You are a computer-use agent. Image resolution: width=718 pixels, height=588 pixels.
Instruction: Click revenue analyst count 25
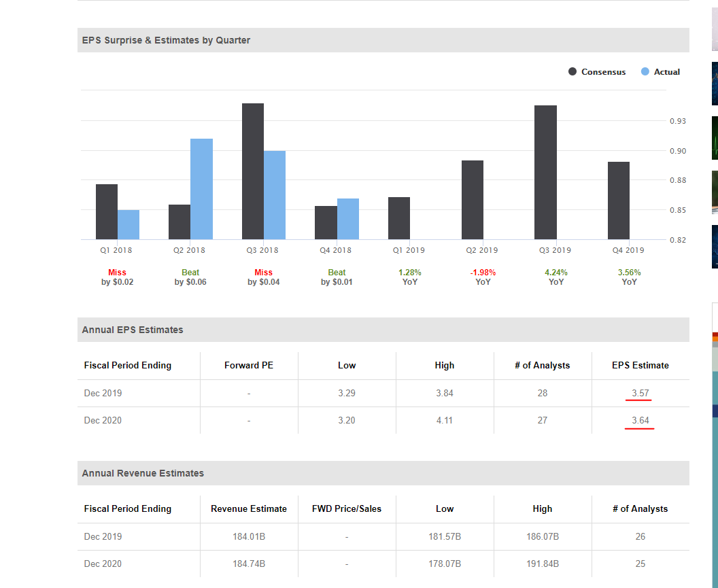[640, 564]
